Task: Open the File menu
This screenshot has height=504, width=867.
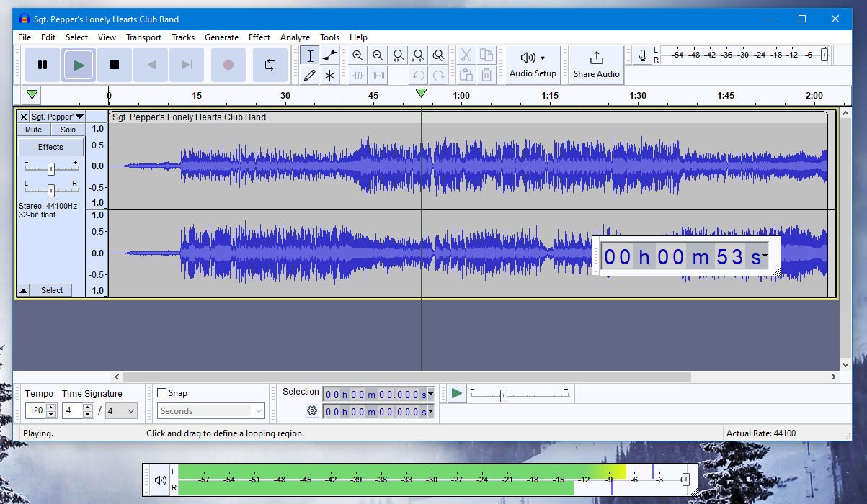Action: click(x=25, y=37)
